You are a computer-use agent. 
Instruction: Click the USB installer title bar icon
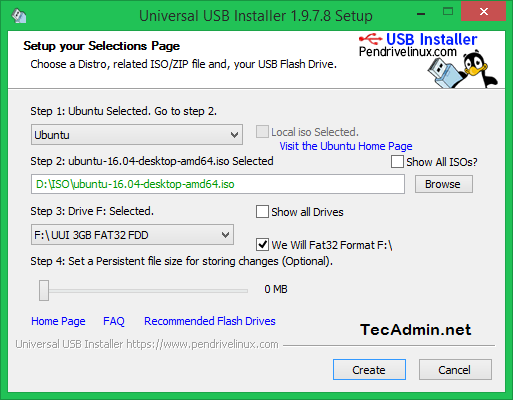click(x=19, y=15)
